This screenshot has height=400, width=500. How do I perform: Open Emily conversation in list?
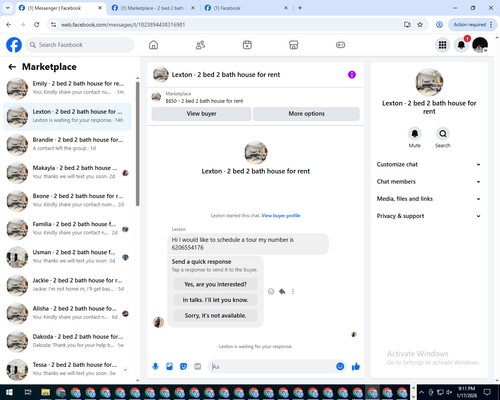pos(67,89)
